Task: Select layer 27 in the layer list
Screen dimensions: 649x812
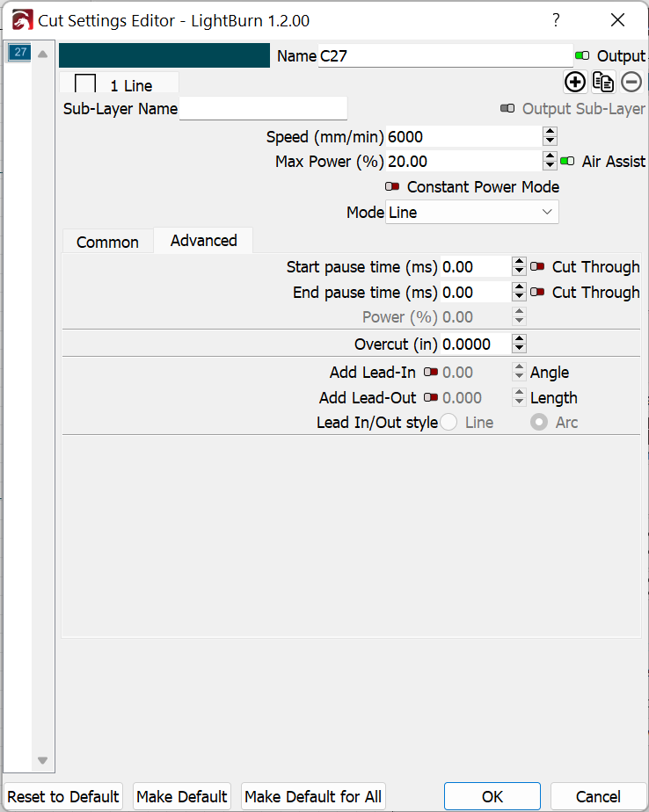Action: 20,52
